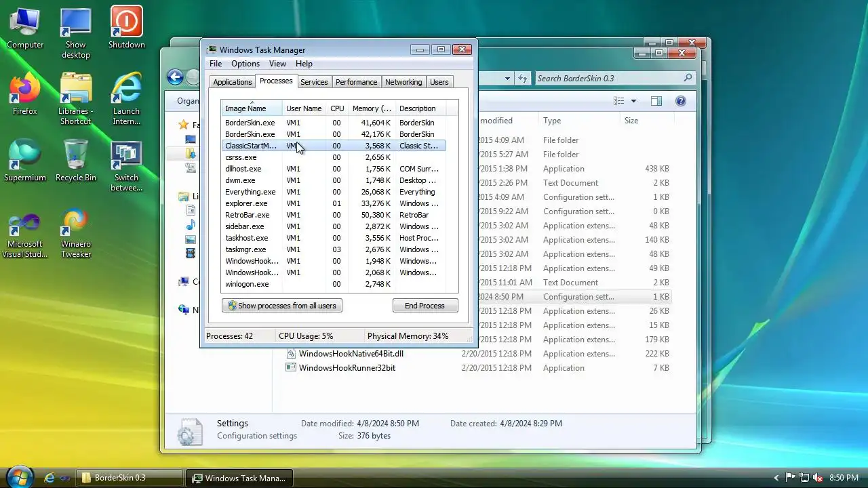This screenshot has height=488, width=868.
Task: Click the Windows Task Manager taskbar button
Action: (x=239, y=478)
